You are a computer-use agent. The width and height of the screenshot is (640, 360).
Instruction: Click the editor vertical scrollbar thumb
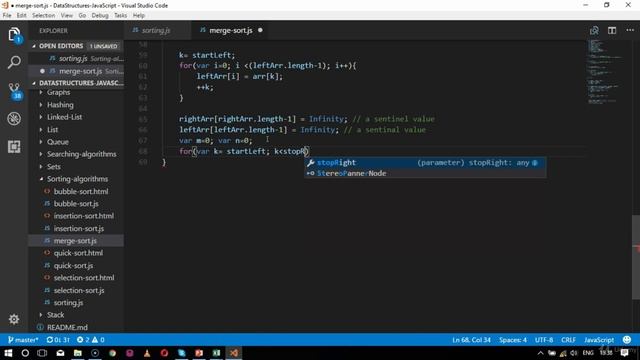pos(636,257)
